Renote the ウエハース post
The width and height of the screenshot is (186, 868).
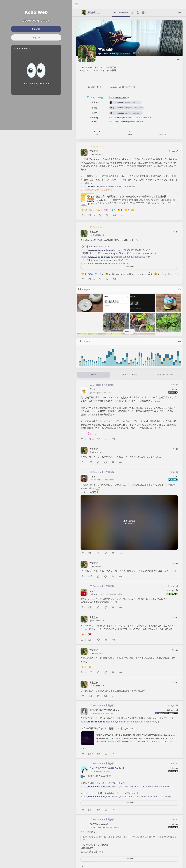click(x=91, y=462)
